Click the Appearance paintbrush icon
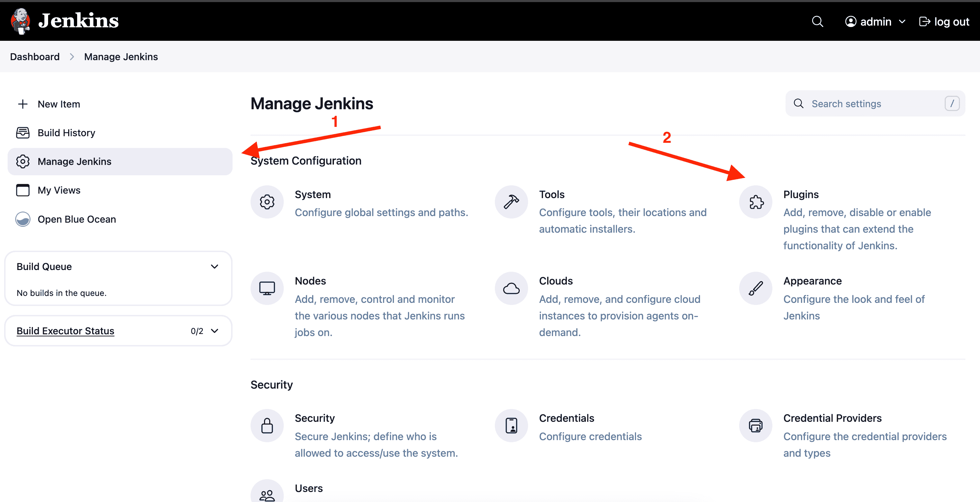The image size is (980, 502). tap(755, 288)
